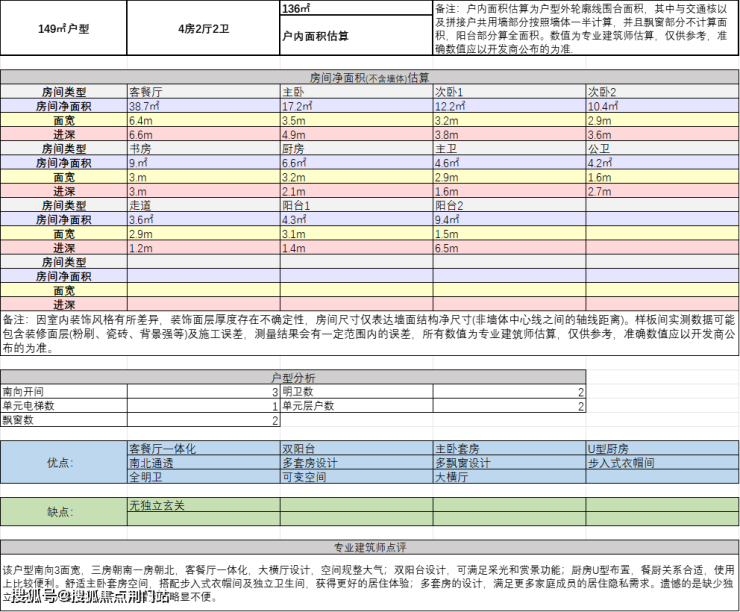Click the '单元层户数' label cell
The image size is (740, 612).
point(357,405)
